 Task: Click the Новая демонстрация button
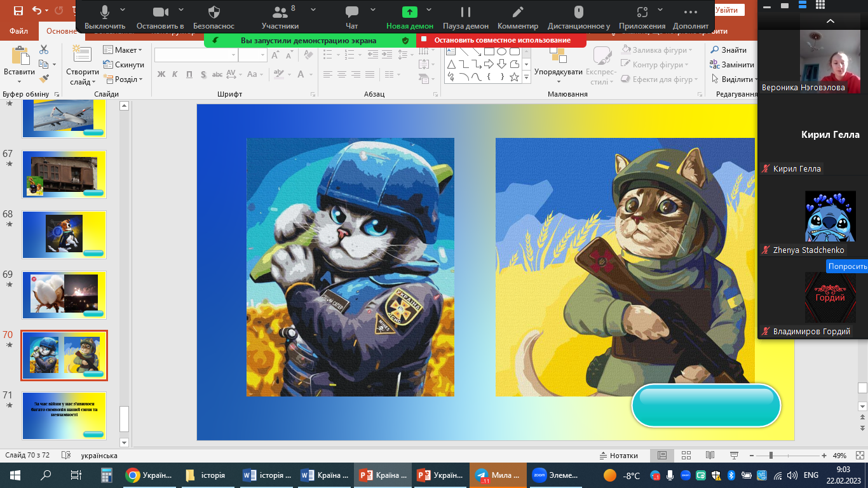(410, 17)
